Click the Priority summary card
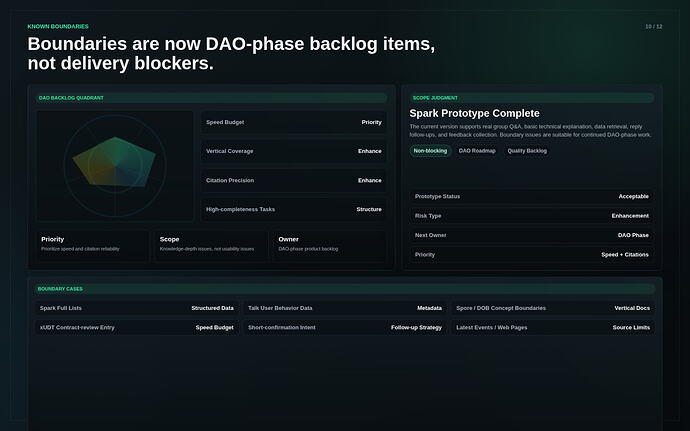The height and width of the screenshot is (431, 690). tap(92, 245)
